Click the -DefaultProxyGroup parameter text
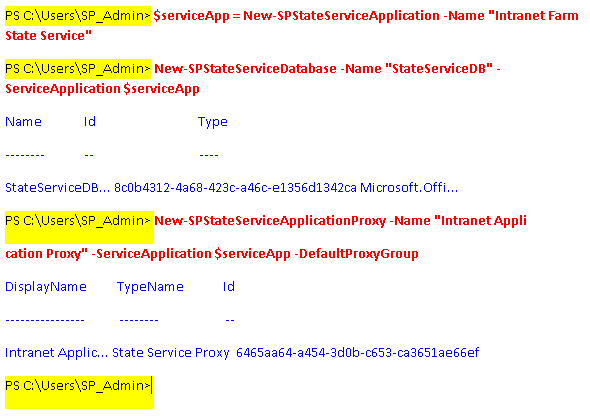 coord(356,254)
